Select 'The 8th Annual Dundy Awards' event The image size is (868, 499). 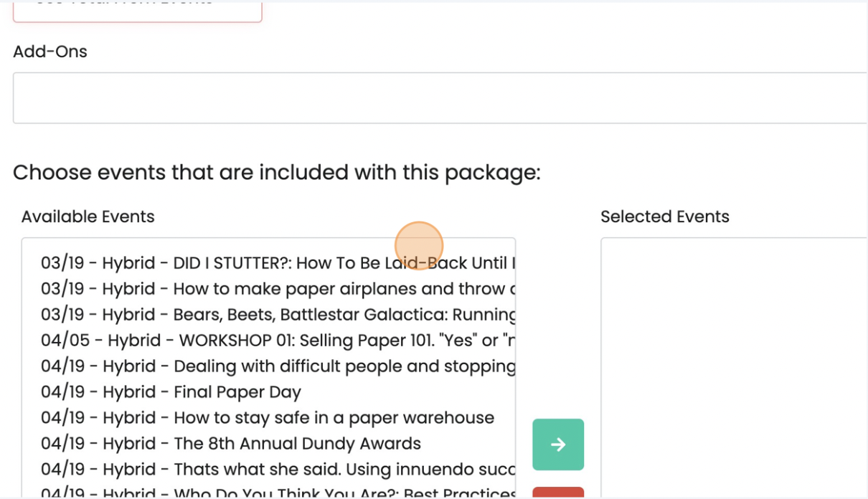click(230, 444)
